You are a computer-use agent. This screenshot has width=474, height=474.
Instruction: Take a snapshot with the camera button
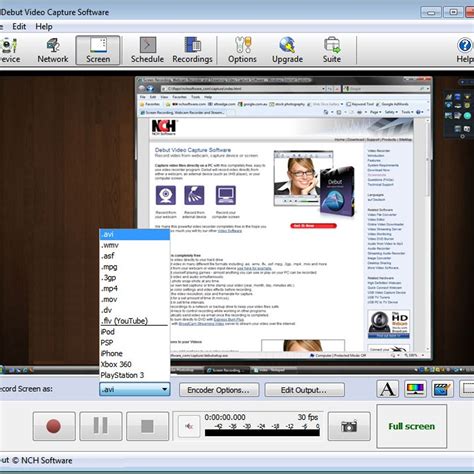click(349, 426)
